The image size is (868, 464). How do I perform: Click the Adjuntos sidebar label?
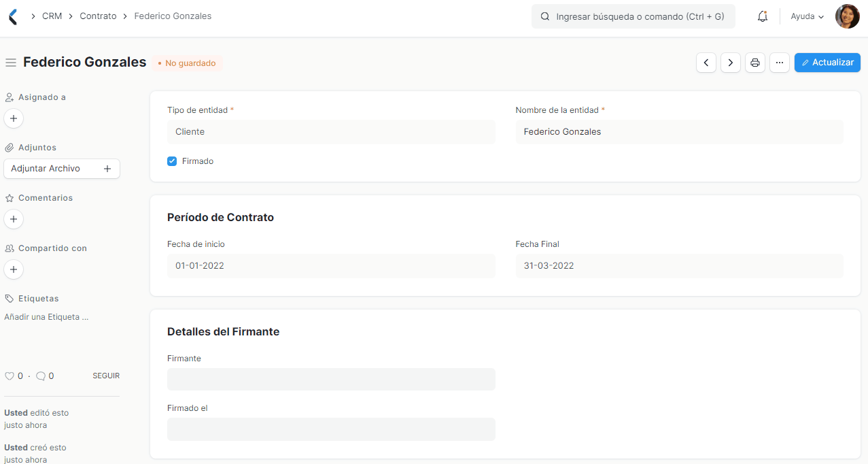pos(37,148)
